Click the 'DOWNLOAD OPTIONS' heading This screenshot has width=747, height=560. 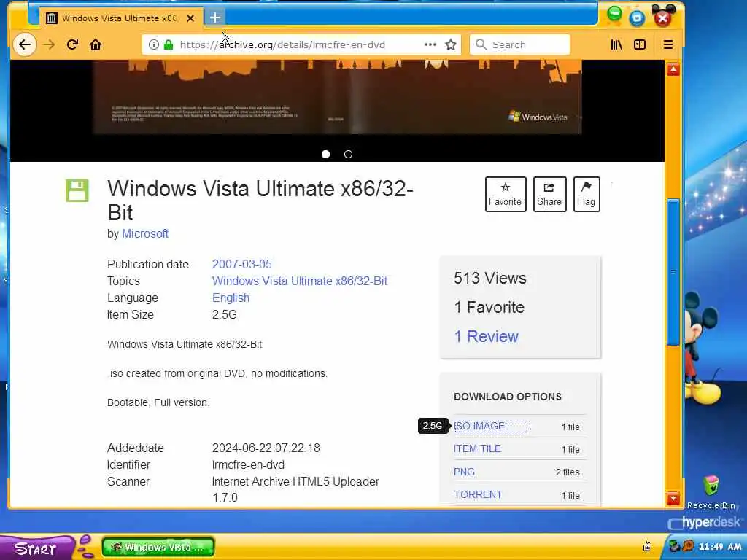(x=508, y=397)
